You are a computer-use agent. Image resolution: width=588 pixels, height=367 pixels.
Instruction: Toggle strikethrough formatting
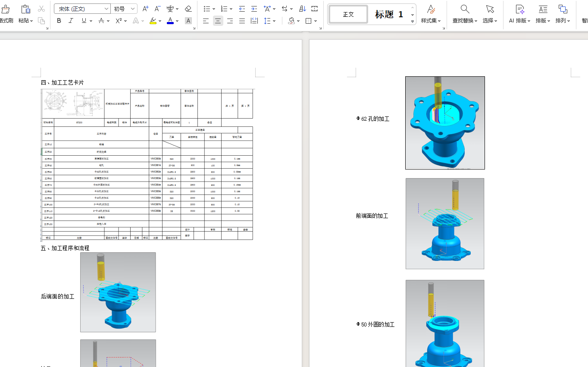coord(101,21)
